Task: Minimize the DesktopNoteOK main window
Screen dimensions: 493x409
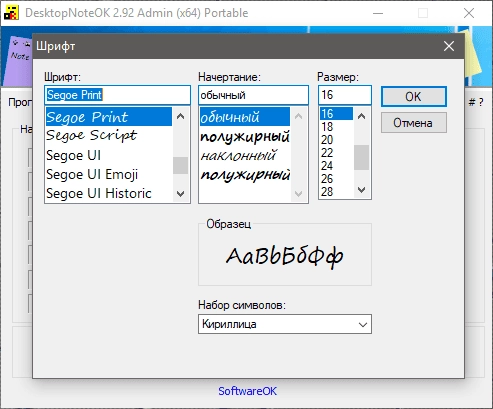Action: tap(378, 13)
